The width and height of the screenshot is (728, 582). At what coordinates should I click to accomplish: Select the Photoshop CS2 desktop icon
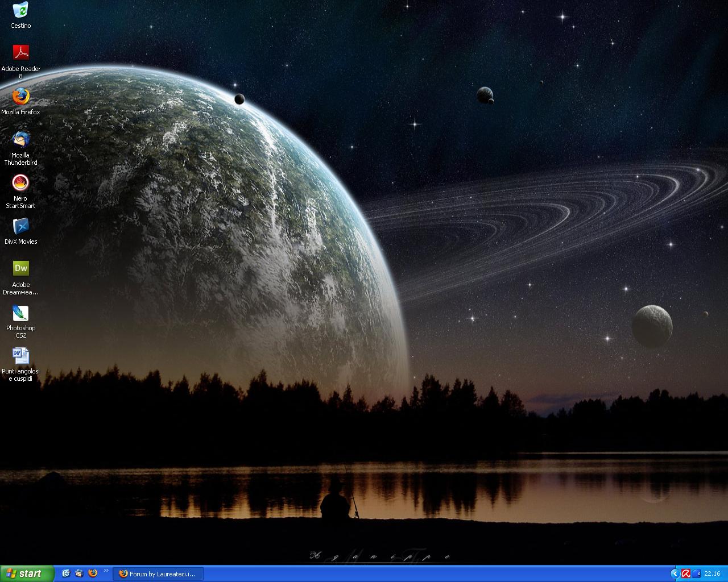[x=20, y=321]
